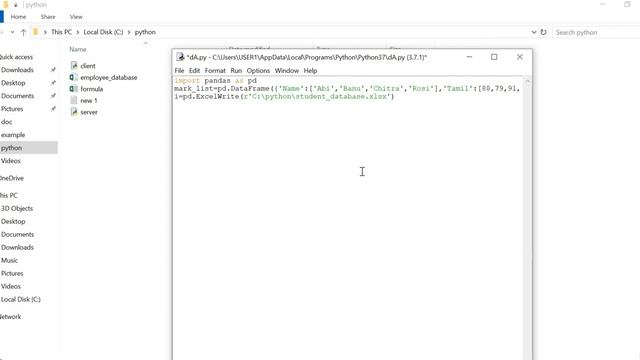Image resolution: width=640 pixels, height=360 pixels.
Task: Switch to View tab in File Explorer
Action: click(x=76, y=17)
